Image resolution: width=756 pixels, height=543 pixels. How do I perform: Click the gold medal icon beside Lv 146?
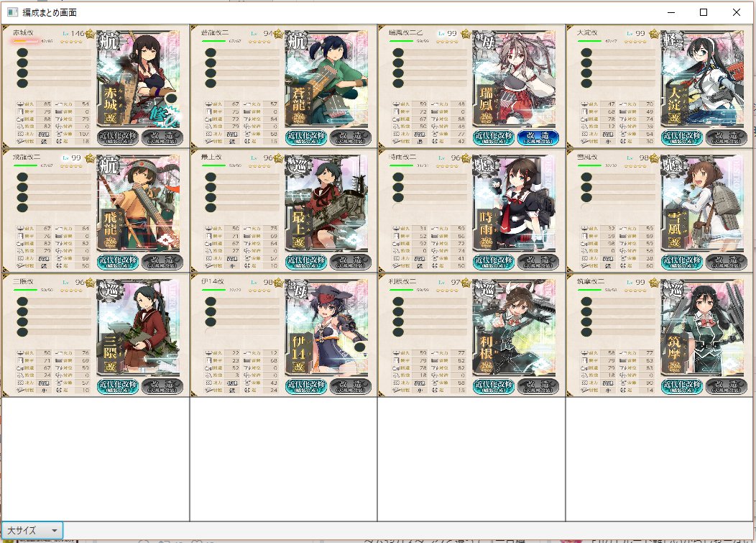90,33
